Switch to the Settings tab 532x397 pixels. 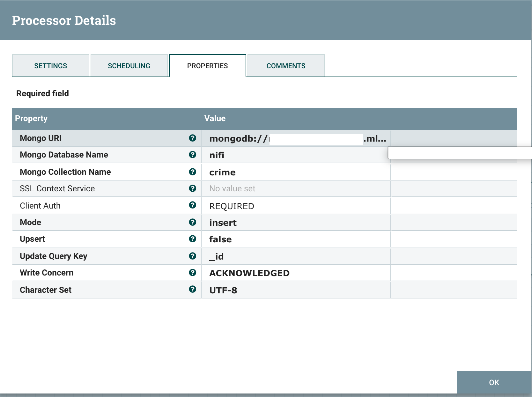(x=50, y=66)
